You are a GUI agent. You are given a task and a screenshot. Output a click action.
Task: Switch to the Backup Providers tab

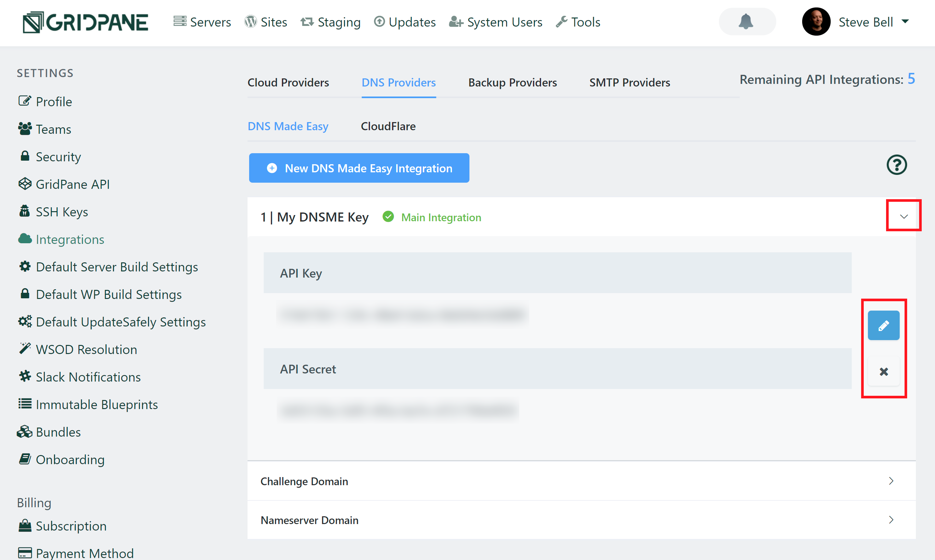click(513, 82)
